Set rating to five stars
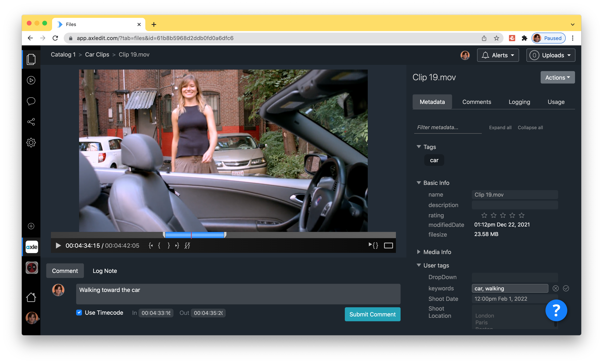The width and height of the screenshot is (603, 364). click(x=522, y=215)
